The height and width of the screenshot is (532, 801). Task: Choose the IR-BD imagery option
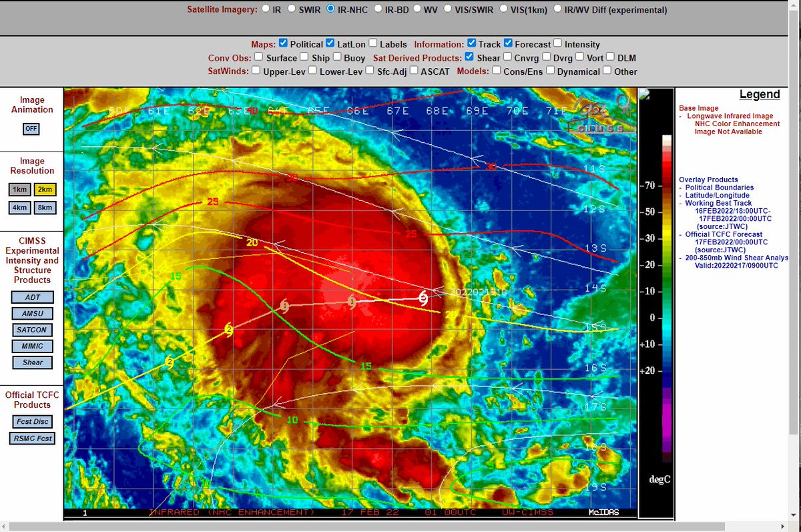click(378, 9)
